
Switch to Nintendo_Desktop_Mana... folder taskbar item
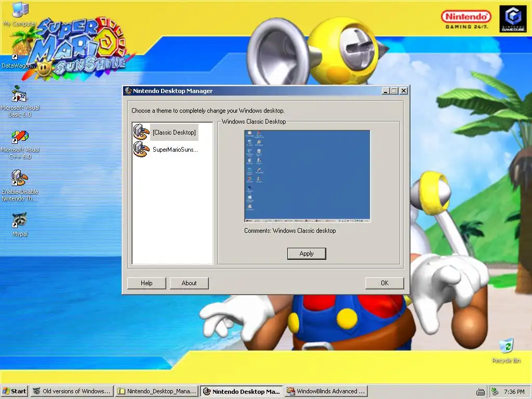156,391
